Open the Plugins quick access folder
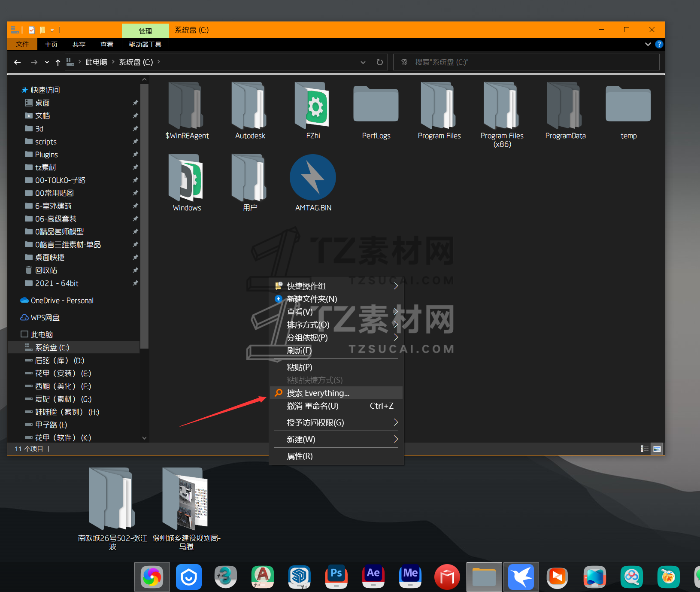This screenshot has width=700, height=592. point(46,155)
